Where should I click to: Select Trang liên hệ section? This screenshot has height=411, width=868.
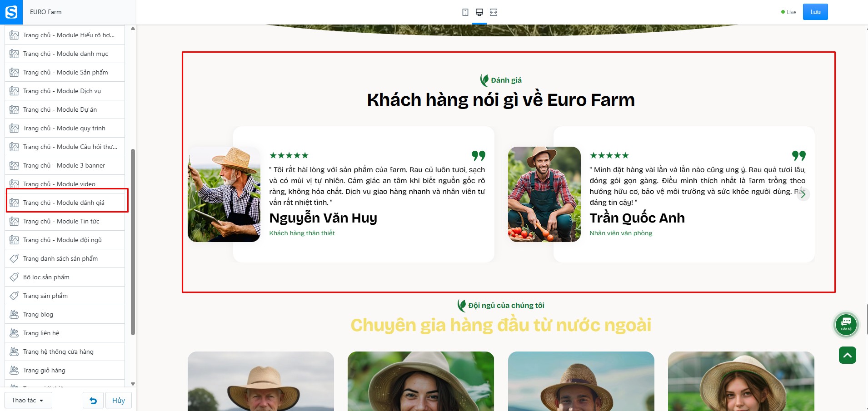65,333
